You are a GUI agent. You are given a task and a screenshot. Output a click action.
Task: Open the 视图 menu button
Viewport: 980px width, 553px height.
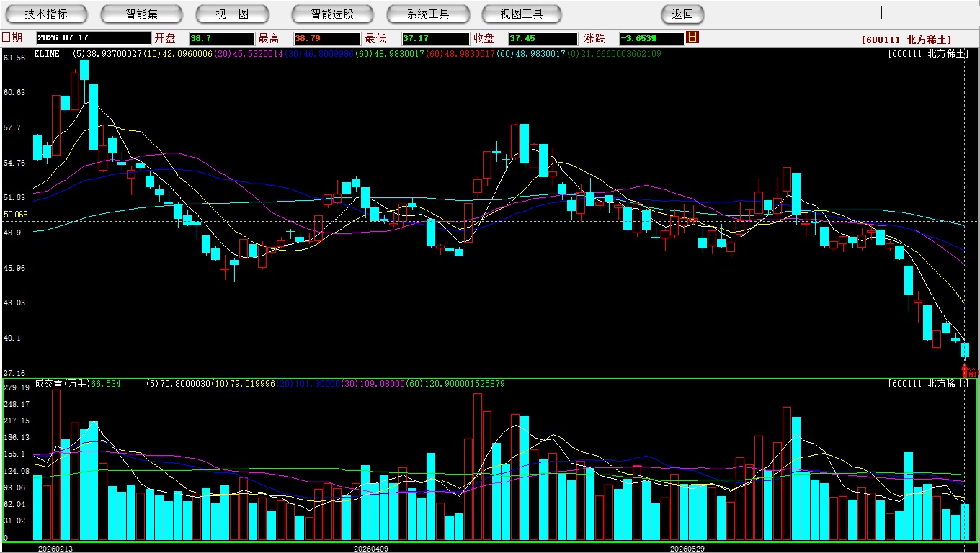(232, 14)
